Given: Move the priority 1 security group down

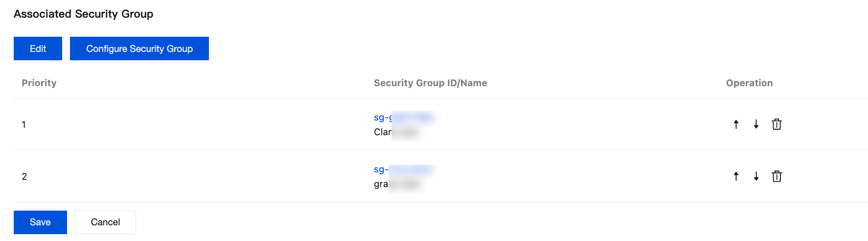Looking at the screenshot, I should click(756, 124).
